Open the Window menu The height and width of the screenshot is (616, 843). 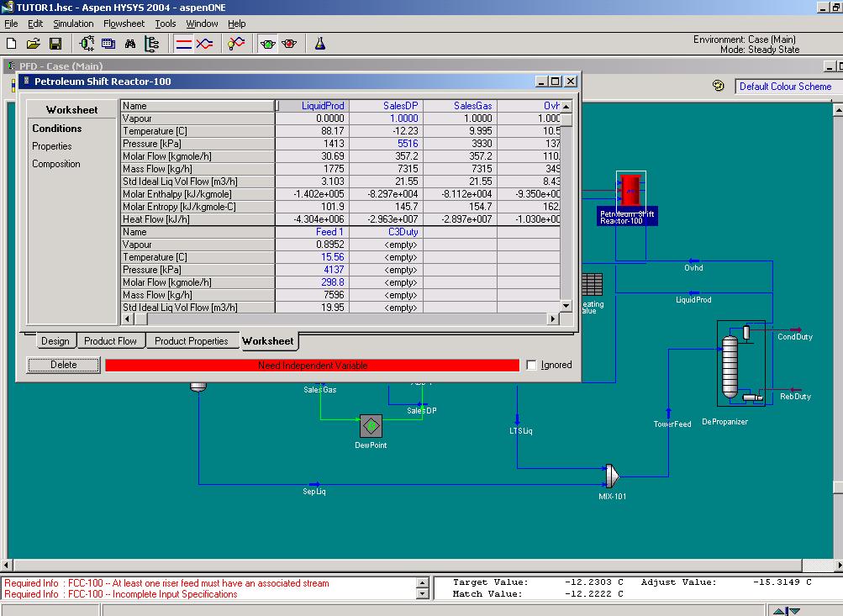202,24
